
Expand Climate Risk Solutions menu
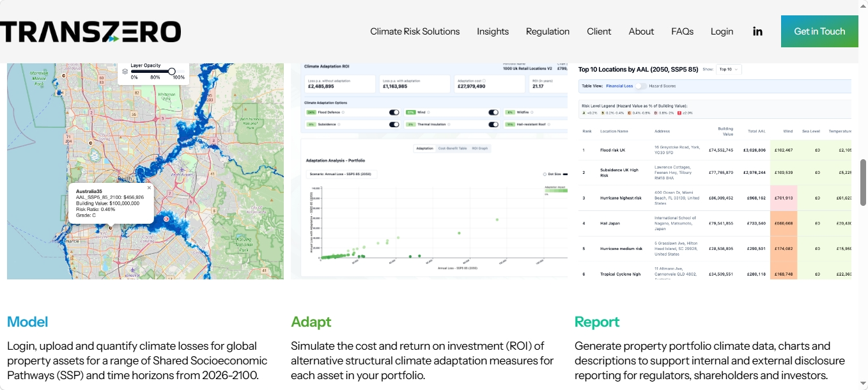[x=415, y=31]
